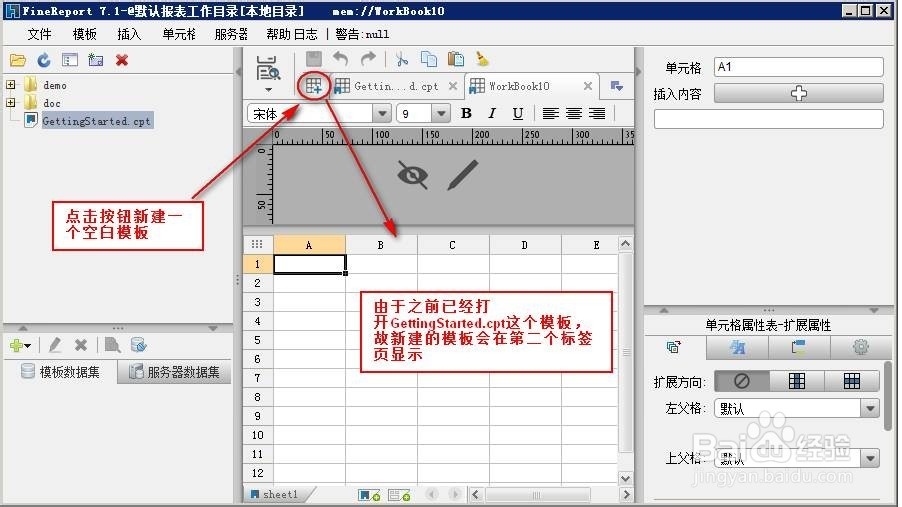Open the 文件 menu
The height and width of the screenshot is (507, 902).
(39, 35)
